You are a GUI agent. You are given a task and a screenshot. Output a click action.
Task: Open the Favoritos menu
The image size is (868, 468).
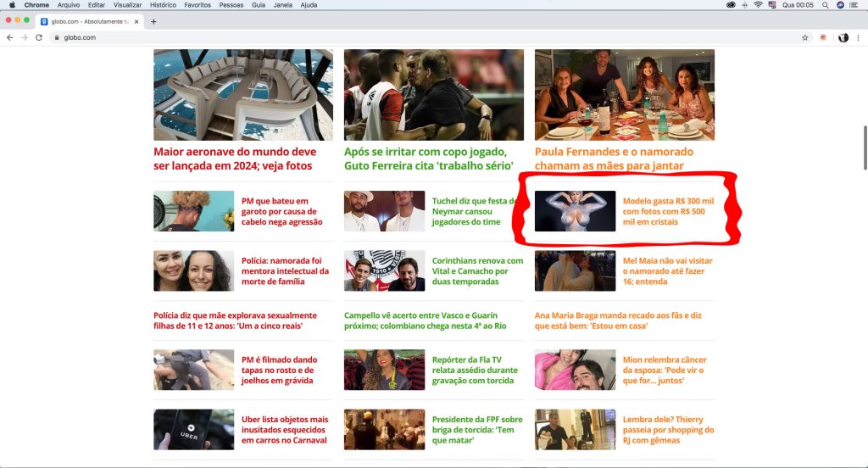coord(198,5)
